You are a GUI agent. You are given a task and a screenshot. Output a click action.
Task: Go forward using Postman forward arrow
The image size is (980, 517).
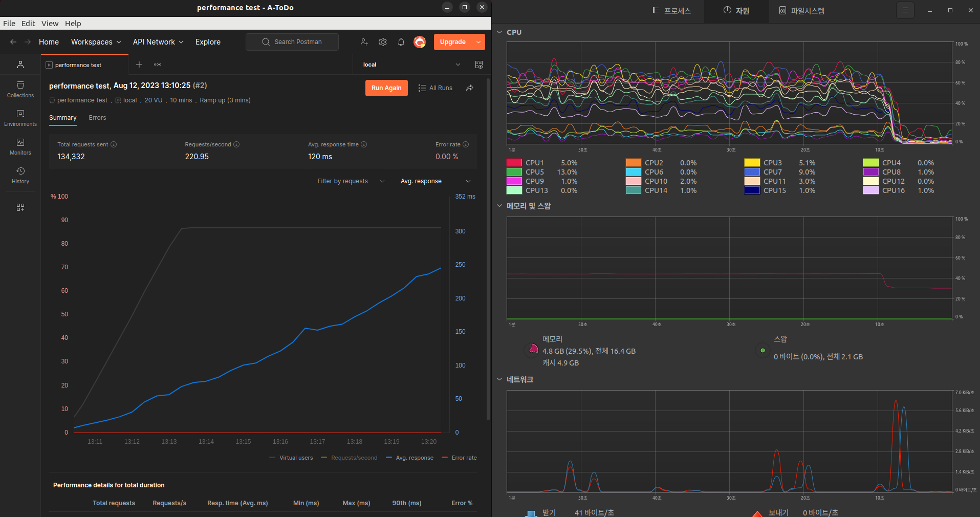pos(28,42)
